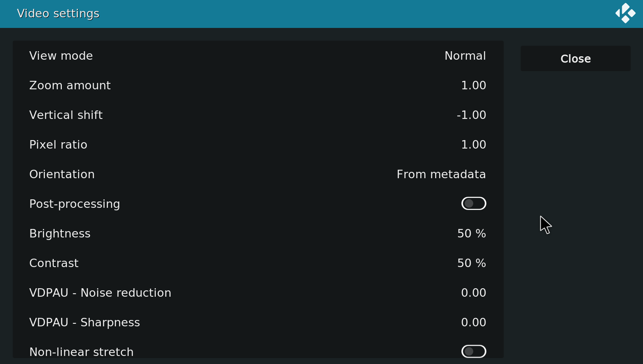643x364 pixels.
Task: Click the Non-linear stretch label
Action: 81,352
